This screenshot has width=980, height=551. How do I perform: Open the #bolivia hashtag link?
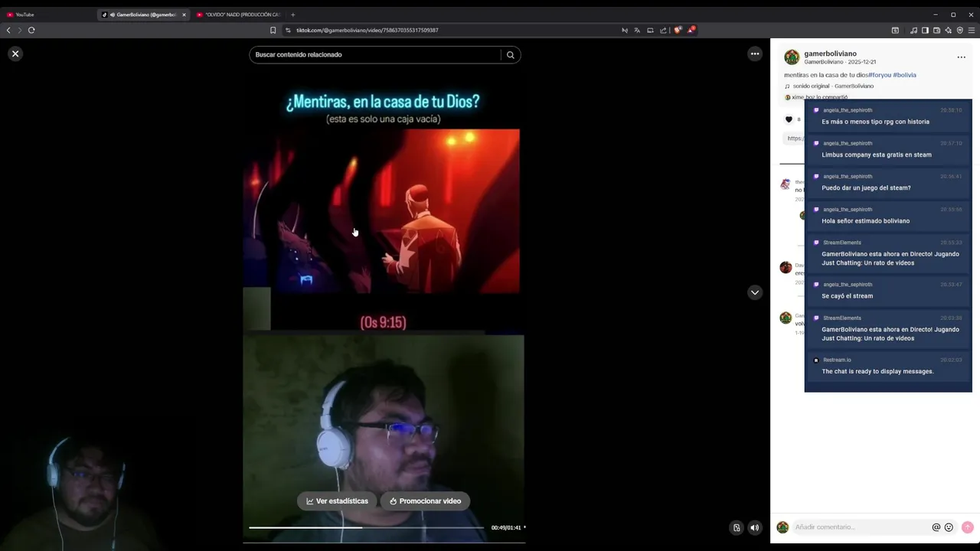pyautogui.click(x=904, y=75)
